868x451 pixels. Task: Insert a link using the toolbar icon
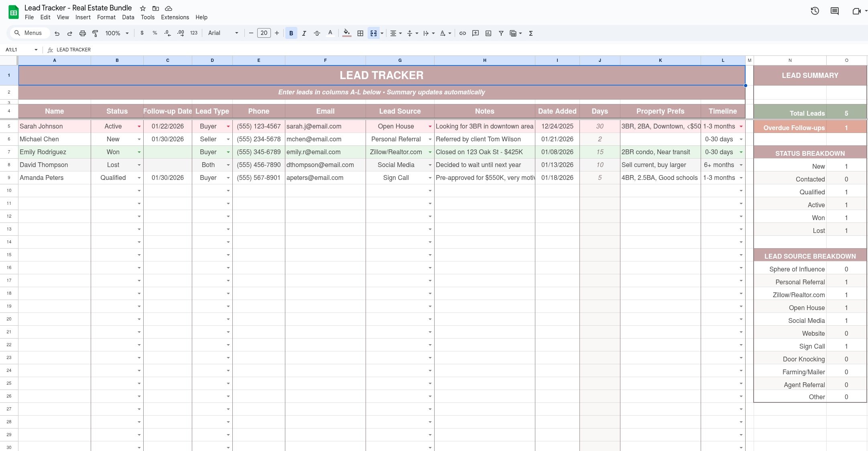tap(462, 33)
